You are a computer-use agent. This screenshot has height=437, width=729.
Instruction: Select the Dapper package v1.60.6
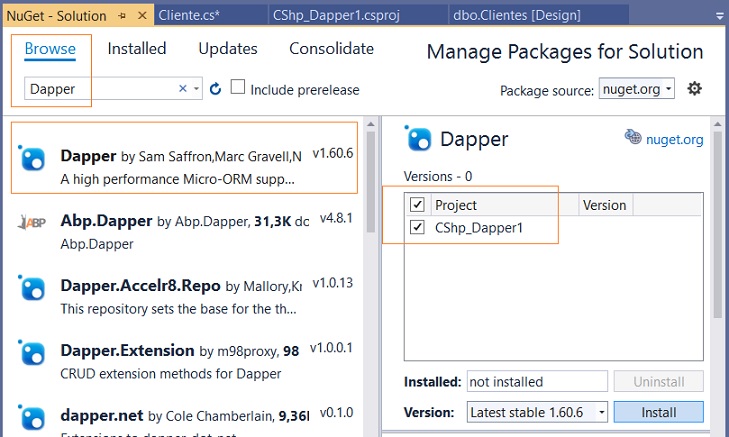(184, 158)
